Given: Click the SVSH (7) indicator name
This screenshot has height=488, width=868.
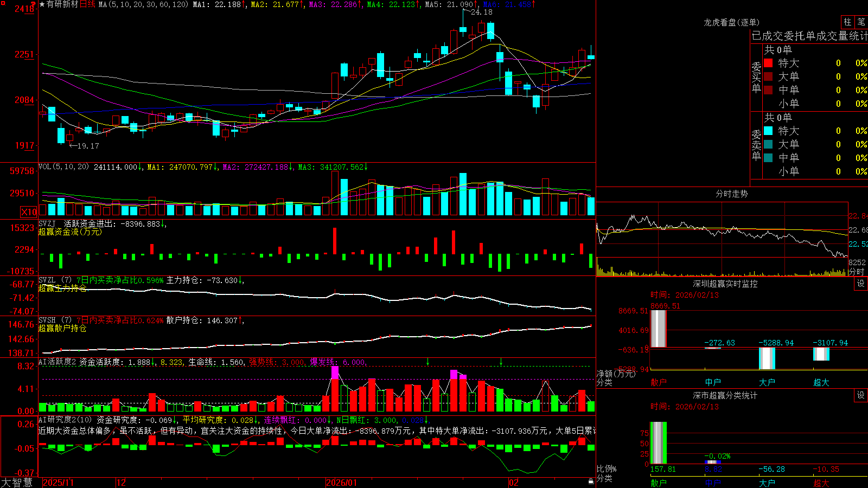Looking at the screenshot, I should (x=55, y=320).
